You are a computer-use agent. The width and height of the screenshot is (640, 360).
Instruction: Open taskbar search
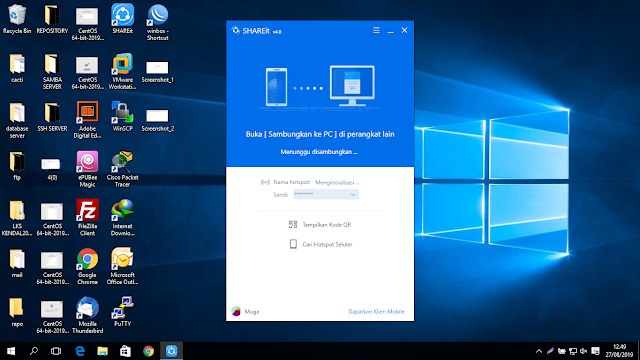(34, 351)
